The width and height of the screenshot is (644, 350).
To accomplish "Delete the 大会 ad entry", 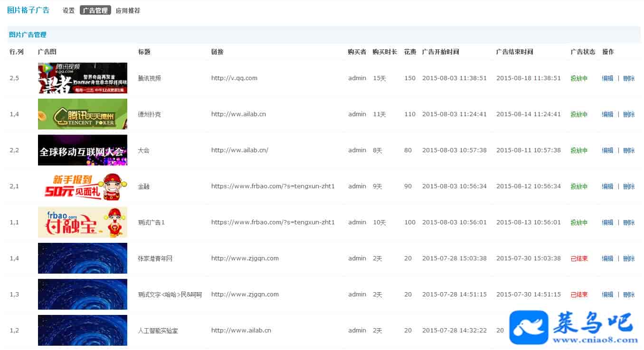I will click(628, 150).
